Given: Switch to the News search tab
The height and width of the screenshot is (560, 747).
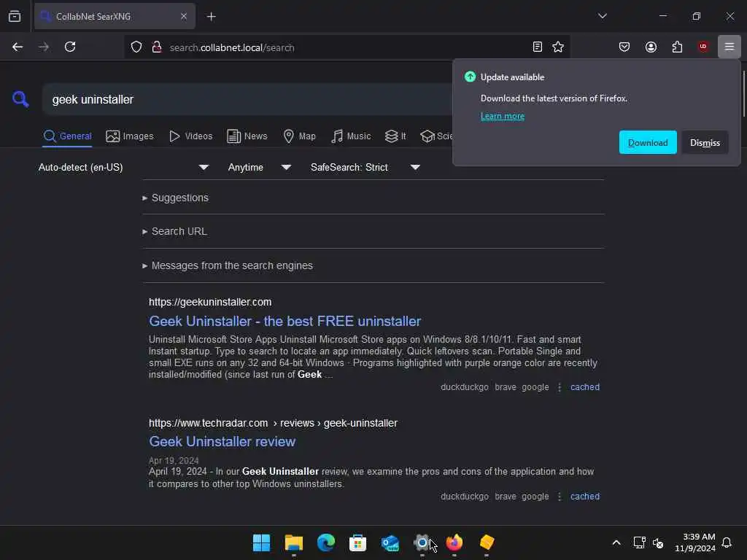Looking at the screenshot, I should (x=247, y=136).
